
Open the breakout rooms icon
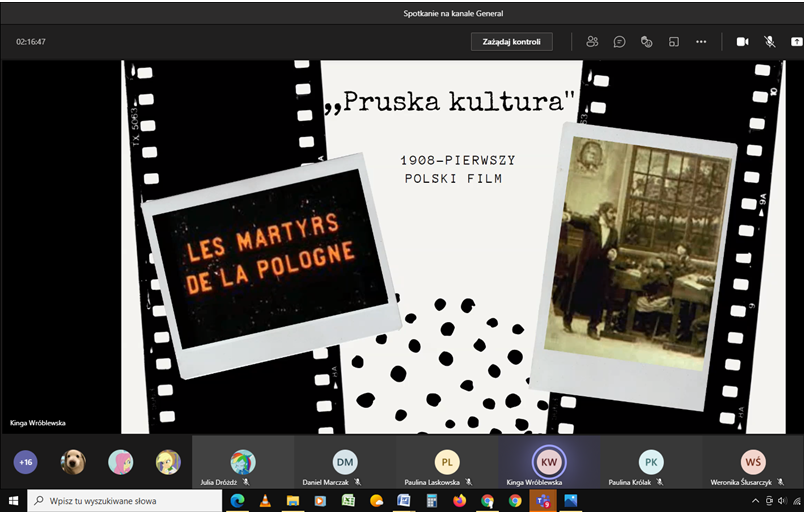pyautogui.click(x=674, y=42)
